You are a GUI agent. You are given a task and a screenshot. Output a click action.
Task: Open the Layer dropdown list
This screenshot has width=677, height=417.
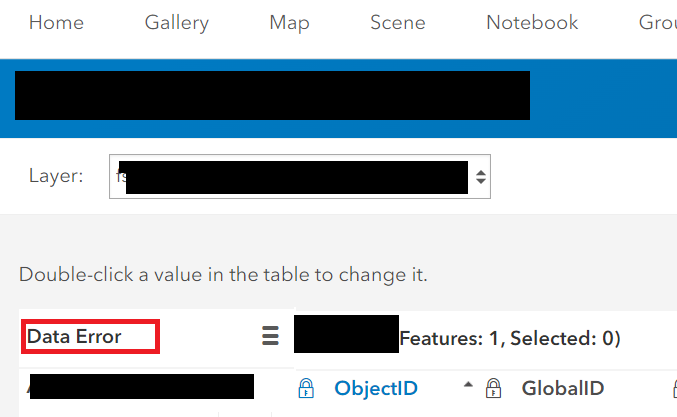click(298, 177)
